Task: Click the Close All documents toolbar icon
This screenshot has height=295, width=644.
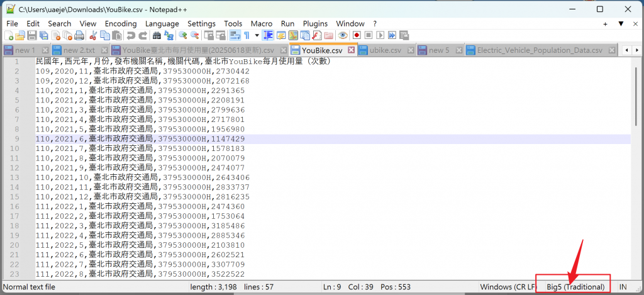Action: point(68,35)
